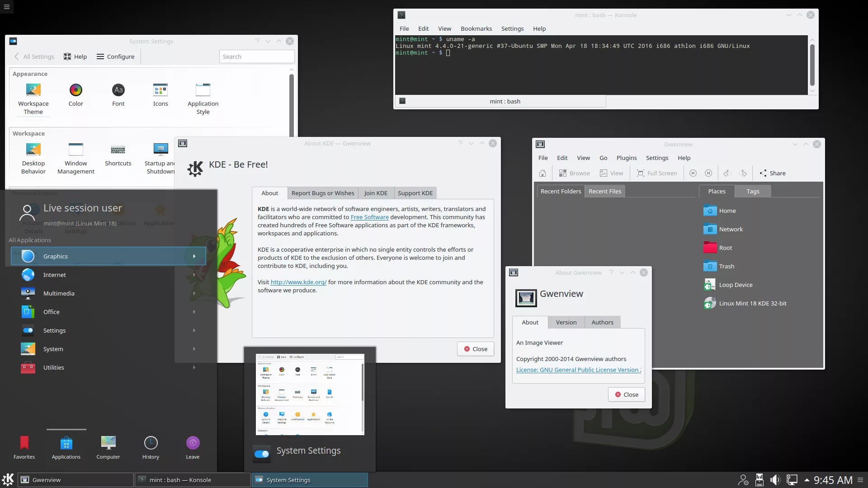Click the Konsole vertical scrollbar
Viewport: 868px width, 488px height.
click(812, 65)
